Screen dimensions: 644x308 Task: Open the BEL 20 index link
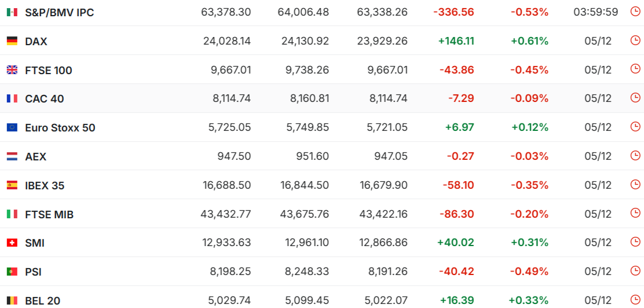[43, 300]
